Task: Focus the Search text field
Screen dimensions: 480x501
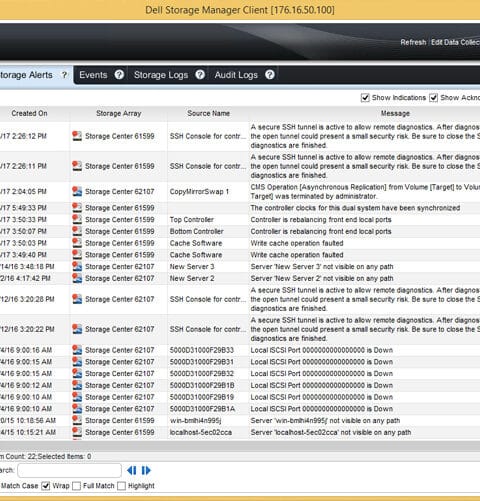Action: point(69,470)
